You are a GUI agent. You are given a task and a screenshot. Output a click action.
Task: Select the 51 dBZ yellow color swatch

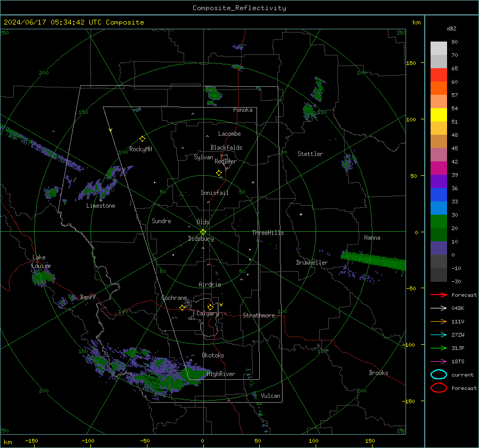pyautogui.click(x=439, y=115)
